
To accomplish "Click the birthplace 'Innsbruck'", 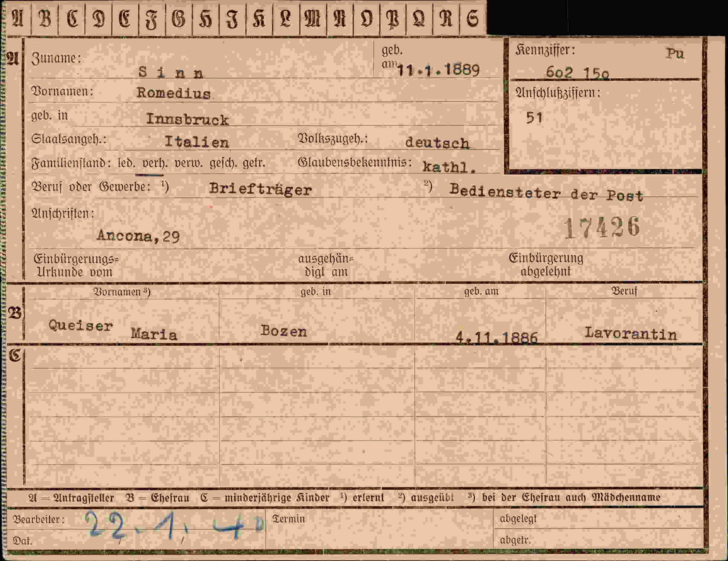I will (187, 119).
